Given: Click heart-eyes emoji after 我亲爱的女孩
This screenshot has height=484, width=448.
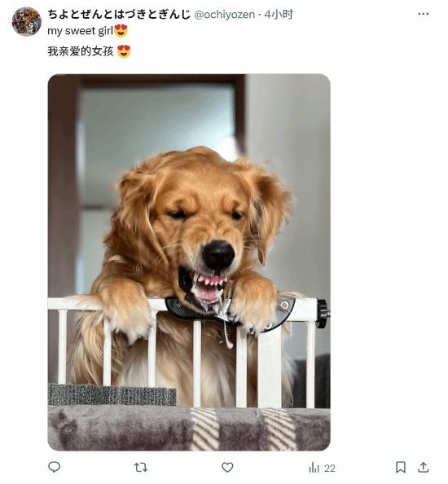Looking at the screenshot, I should click(x=125, y=51).
